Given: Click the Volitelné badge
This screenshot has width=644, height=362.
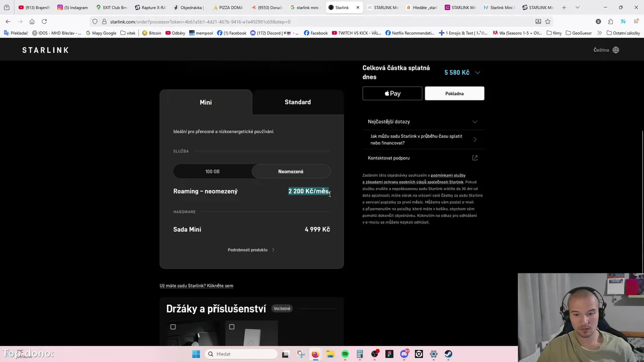Looking at the screenshot, I should 282,309.
